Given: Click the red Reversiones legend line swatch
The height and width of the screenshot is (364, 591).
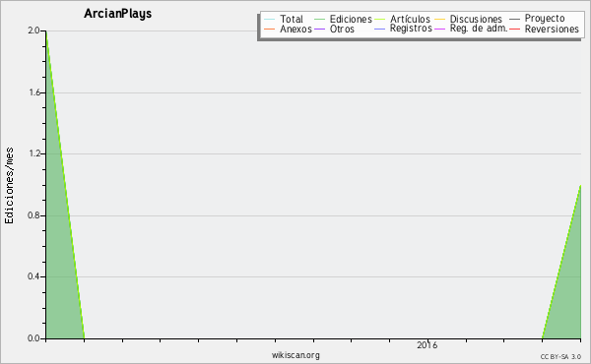Looking at the screenshot, I should point(514,29).
